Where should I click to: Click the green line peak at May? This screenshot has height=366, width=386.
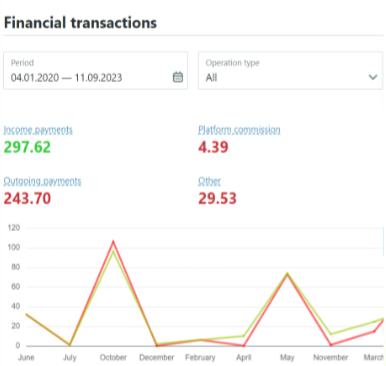287,274
